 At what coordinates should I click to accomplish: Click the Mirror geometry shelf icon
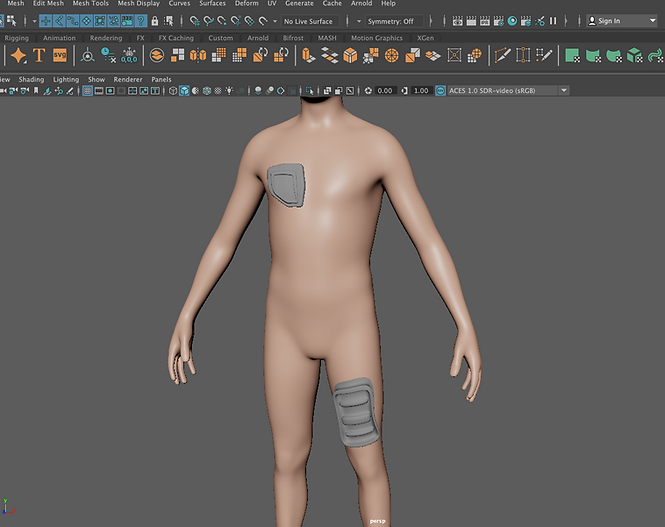click(198, 56)
